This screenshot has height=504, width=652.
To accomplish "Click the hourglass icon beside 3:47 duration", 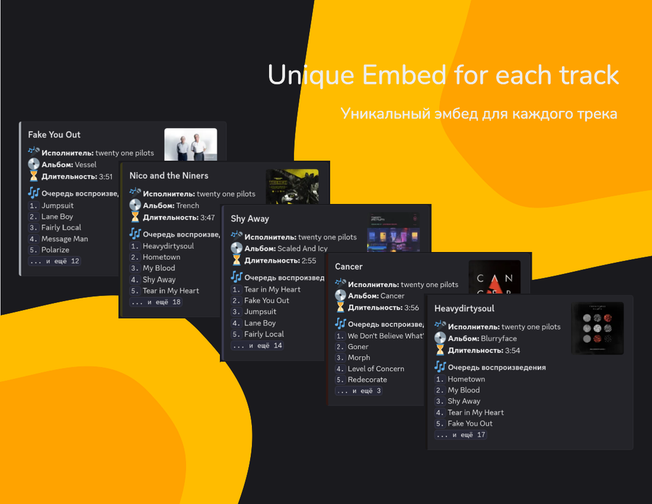I will [135, 217].
